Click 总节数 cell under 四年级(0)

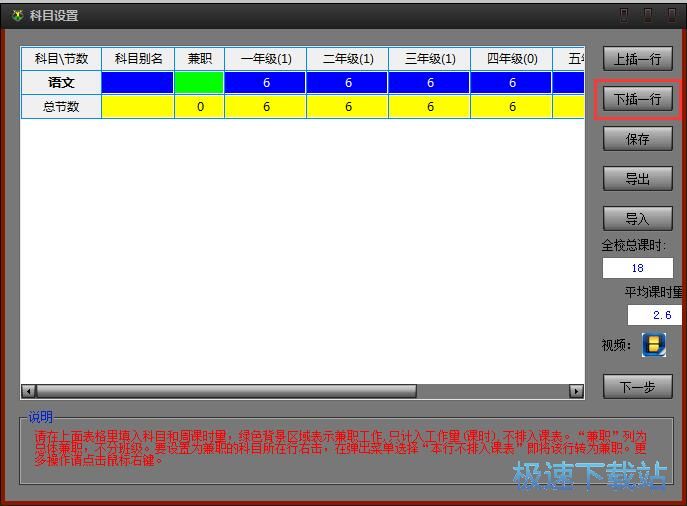(511, 106)
